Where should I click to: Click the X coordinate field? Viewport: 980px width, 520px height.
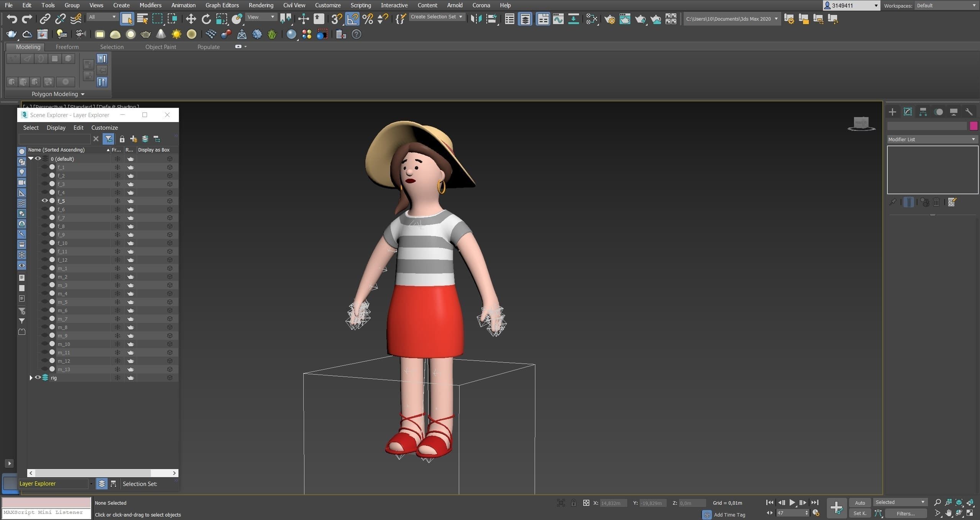(613, 503)
